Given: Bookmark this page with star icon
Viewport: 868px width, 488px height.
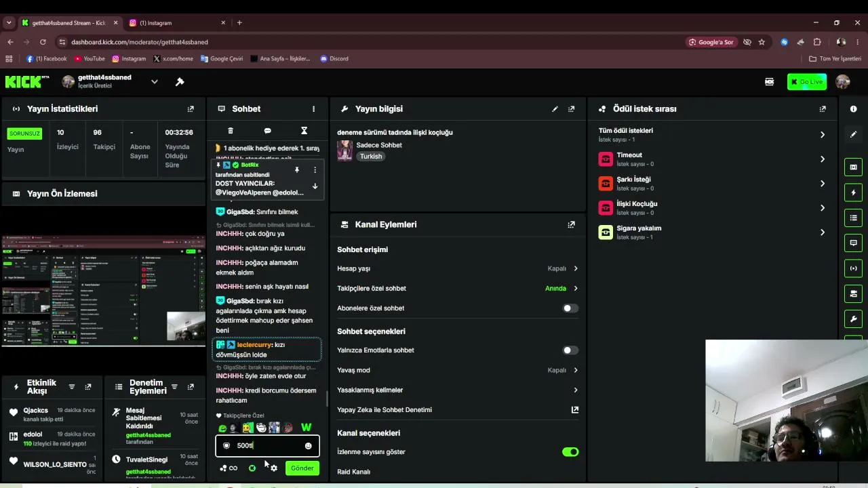Looking at the screenshot, I should pyautogui.click(x=762, y=42).
